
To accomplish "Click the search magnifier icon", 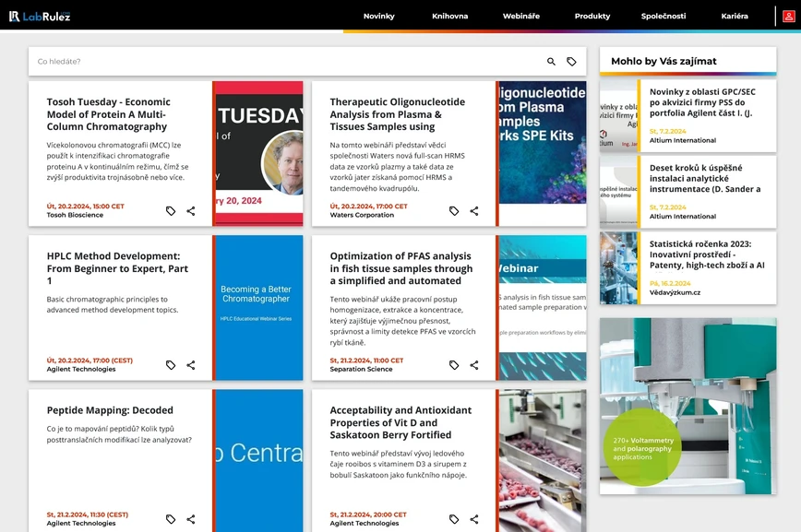I will (551, 61).
